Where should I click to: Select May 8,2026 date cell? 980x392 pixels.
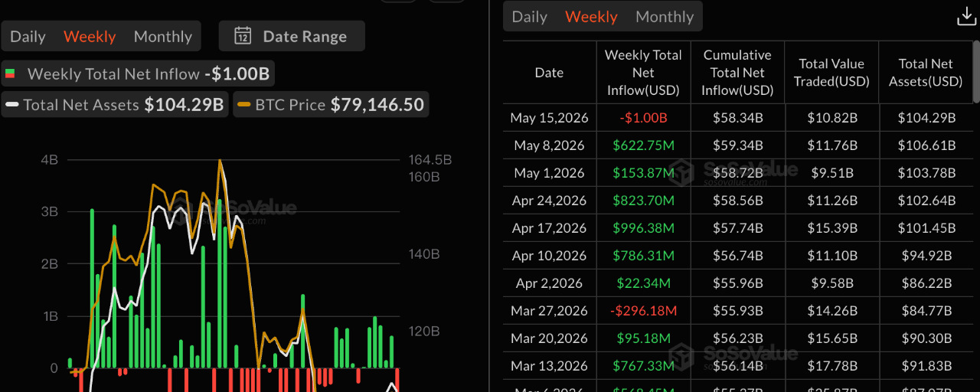(x=549, y=145)
